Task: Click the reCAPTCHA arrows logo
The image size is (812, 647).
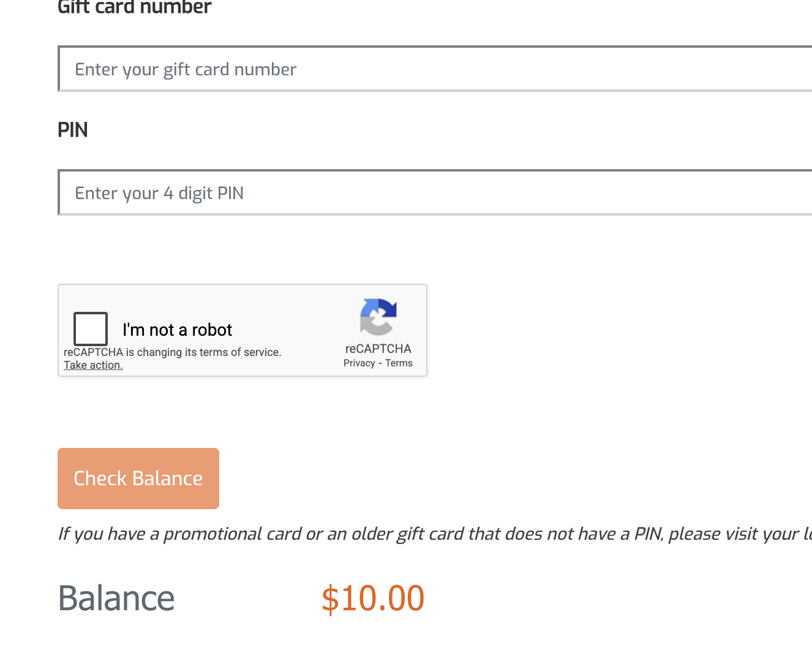Action: tap(378, 316)
